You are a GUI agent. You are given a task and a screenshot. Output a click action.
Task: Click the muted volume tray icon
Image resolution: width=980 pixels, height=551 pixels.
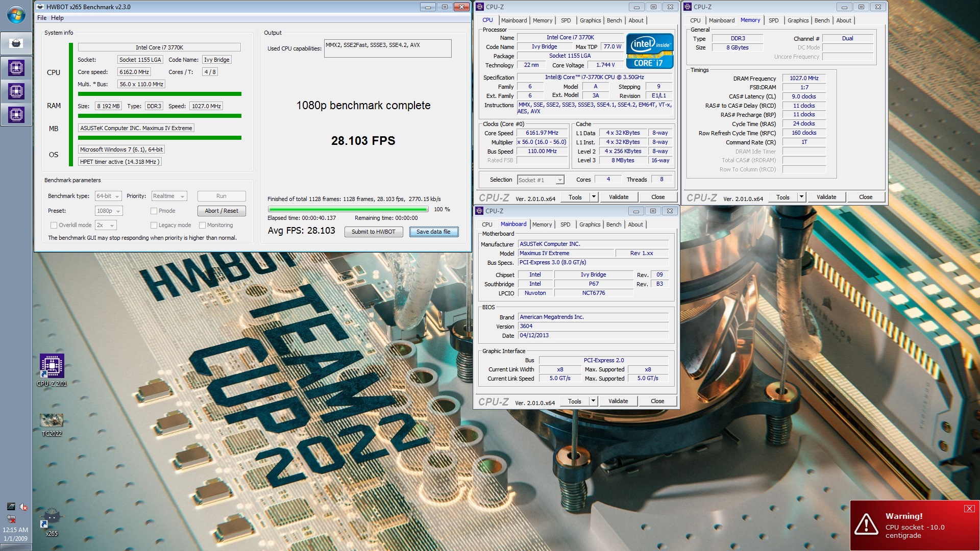coord(23,507)
